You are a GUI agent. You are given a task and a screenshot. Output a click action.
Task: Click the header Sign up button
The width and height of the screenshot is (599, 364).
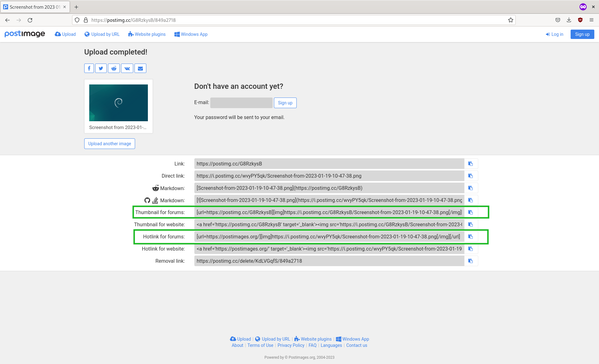(582, 34)
